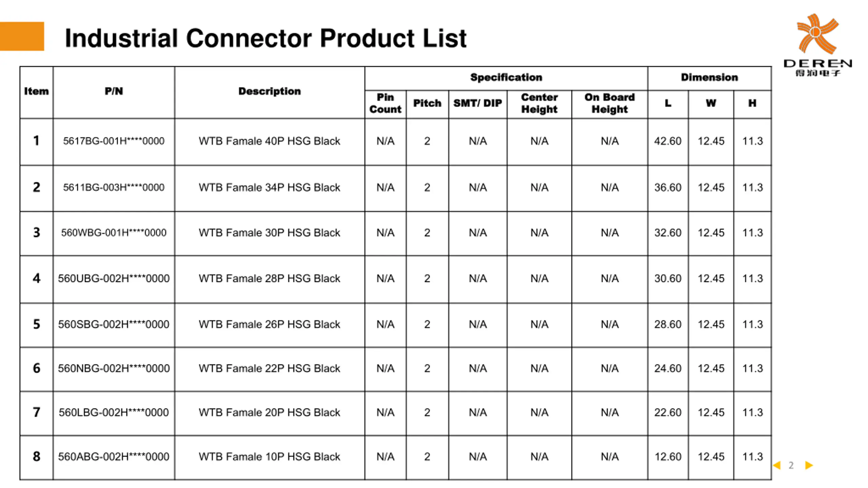868x488 pixels.
Task: Click the Pin Count header cell
Action: 386,104
